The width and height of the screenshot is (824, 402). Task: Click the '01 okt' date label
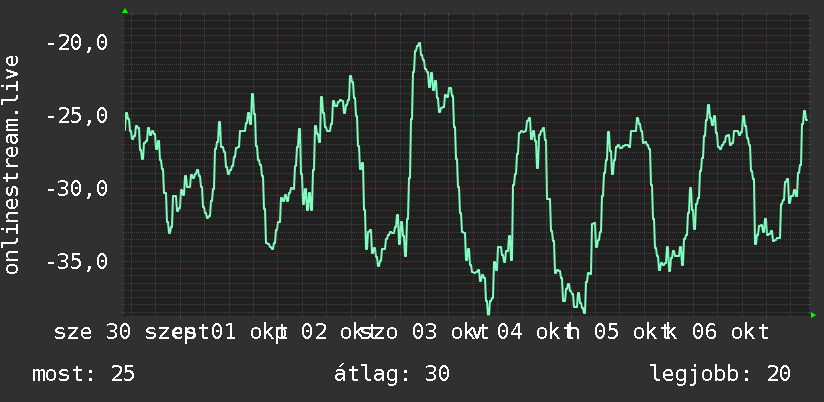pos(249,333)
